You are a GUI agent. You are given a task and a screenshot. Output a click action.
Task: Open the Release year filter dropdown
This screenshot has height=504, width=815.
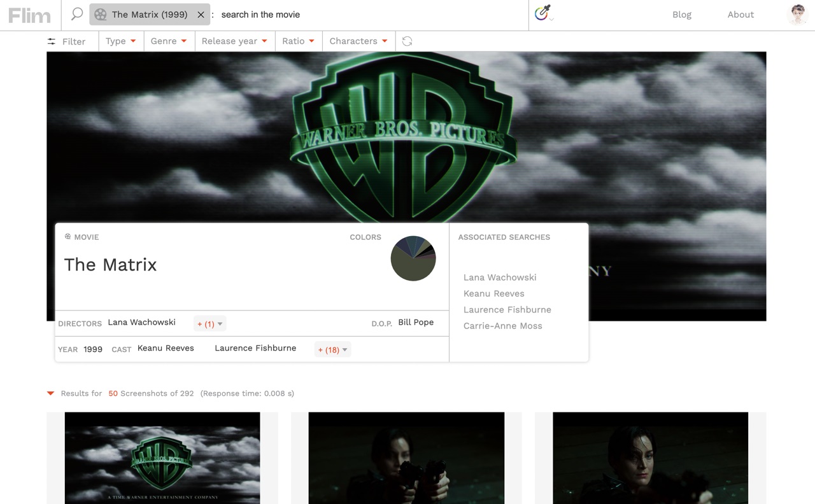coord(234,41)
